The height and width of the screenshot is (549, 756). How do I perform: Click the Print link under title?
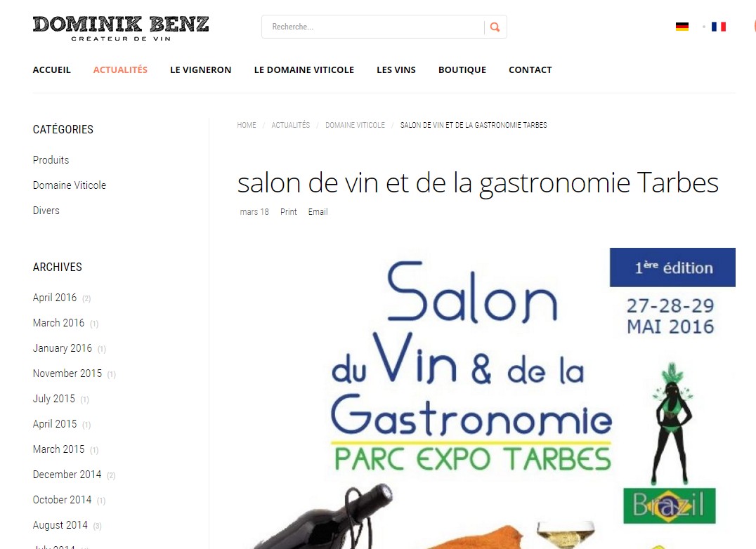[288, 212]
